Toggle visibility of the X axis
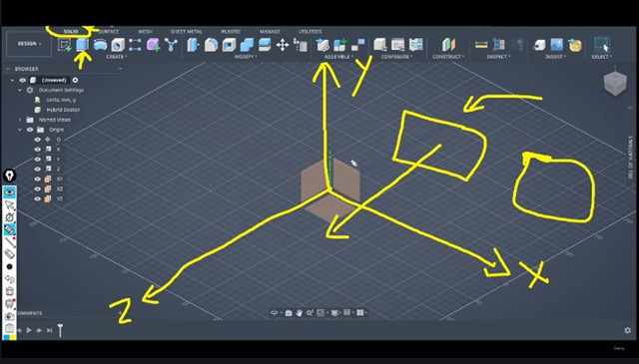639x364 pixels. pyautogui.click(x=38, y=150)
